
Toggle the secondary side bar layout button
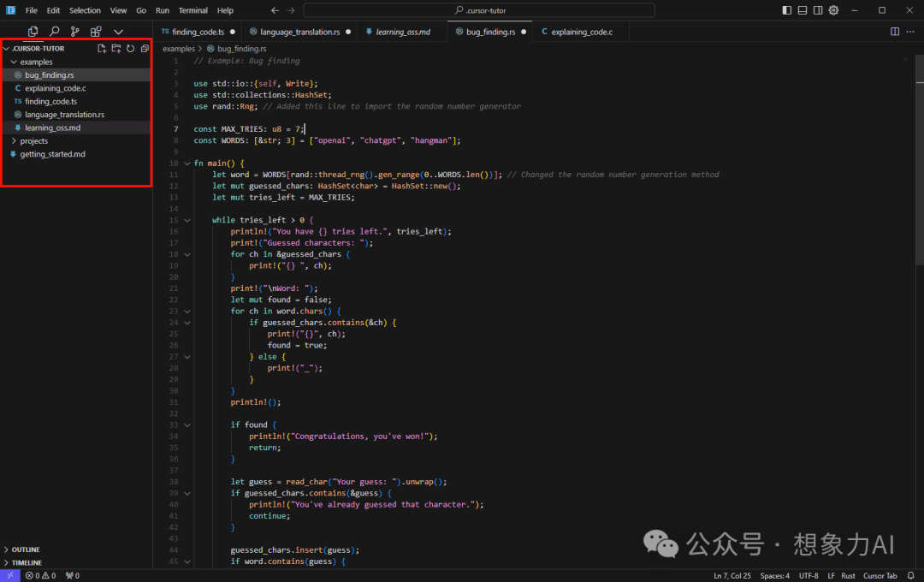818,10
